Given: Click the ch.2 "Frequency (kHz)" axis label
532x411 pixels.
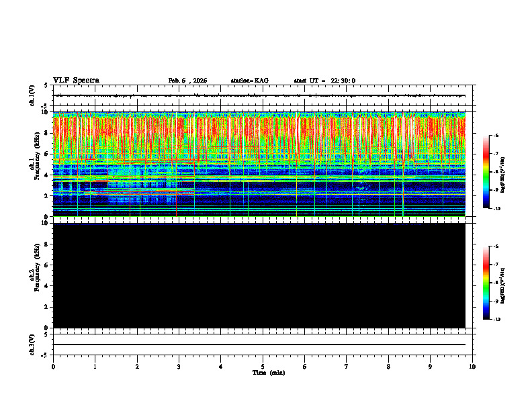Looking at the screenshot, I should [x=37, y=267].
